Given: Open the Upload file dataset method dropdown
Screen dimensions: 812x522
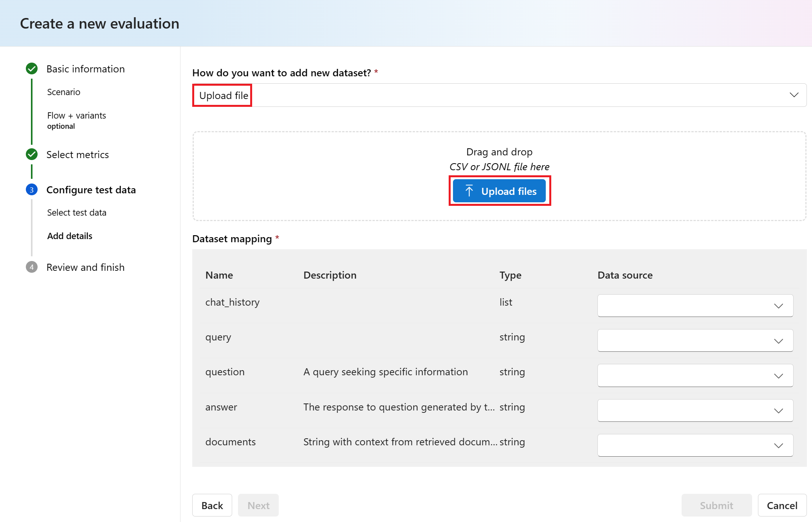Looking at the screenshot, I should click(499, 95).
